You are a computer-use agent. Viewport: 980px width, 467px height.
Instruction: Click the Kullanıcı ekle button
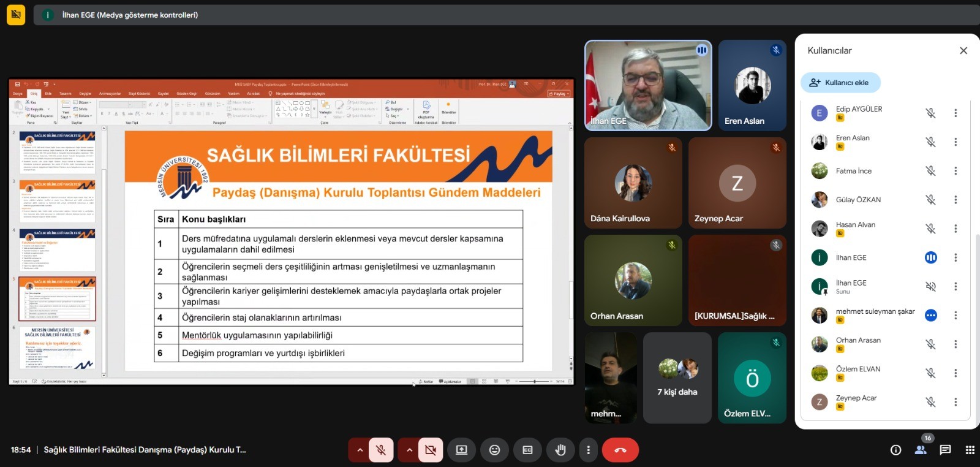[840, 83]
